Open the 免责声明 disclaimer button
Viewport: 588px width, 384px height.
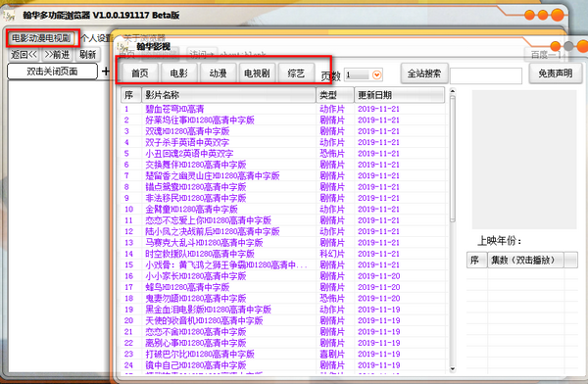coord(556,73)
